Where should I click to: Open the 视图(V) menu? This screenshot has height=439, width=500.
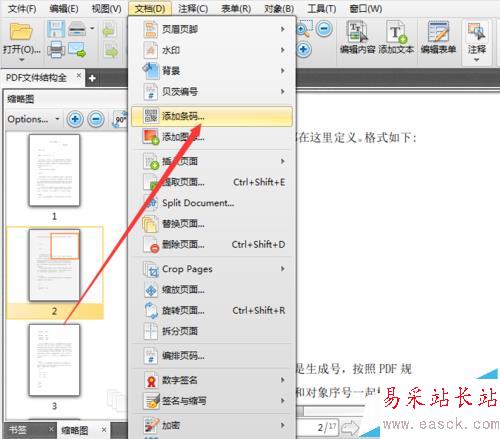[x=107, y=9]
